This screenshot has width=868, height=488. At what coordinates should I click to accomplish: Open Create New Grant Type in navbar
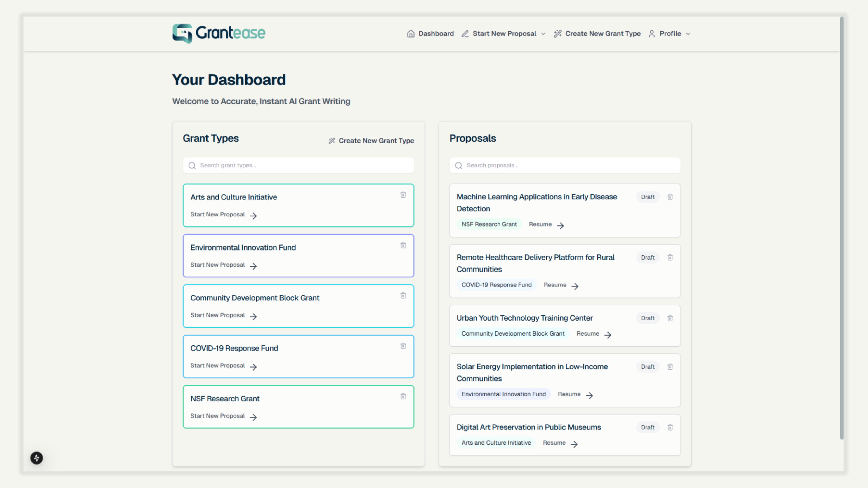click(x=597, y=34)
